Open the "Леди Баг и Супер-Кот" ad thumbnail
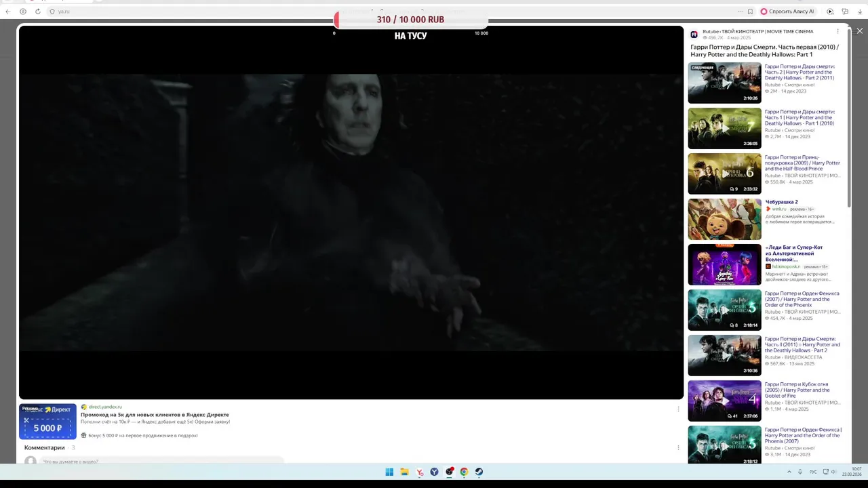 [x=724, y=264]
